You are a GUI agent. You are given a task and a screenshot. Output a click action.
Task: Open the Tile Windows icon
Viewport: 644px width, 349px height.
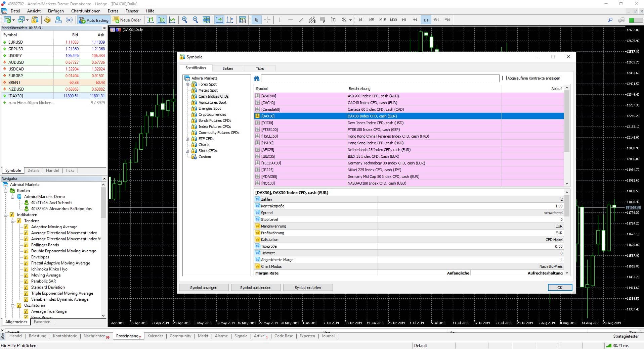pos(206,20)
